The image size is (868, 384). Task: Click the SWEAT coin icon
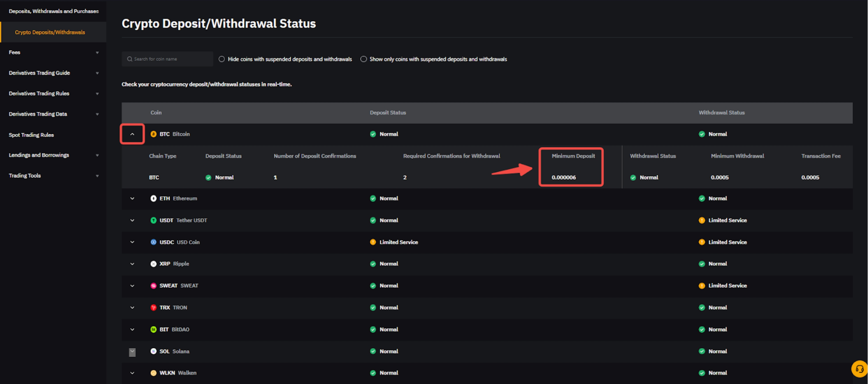[153, 285]
